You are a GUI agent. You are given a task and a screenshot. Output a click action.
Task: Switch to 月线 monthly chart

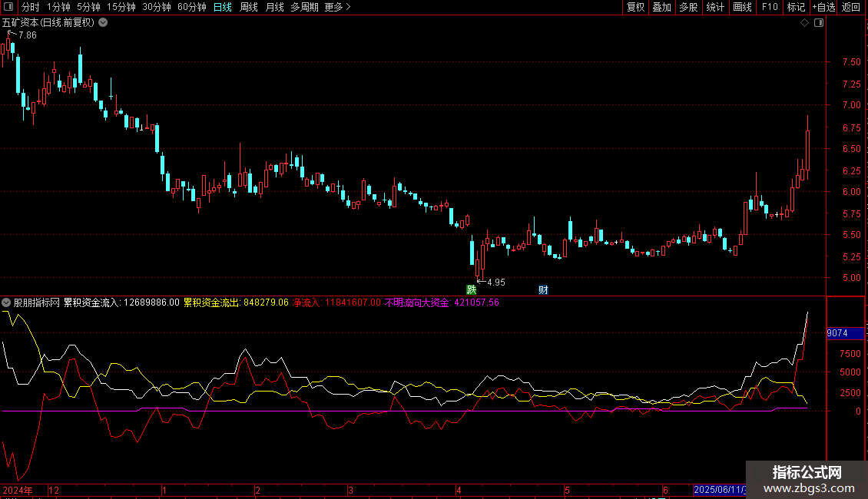(274, 7)
